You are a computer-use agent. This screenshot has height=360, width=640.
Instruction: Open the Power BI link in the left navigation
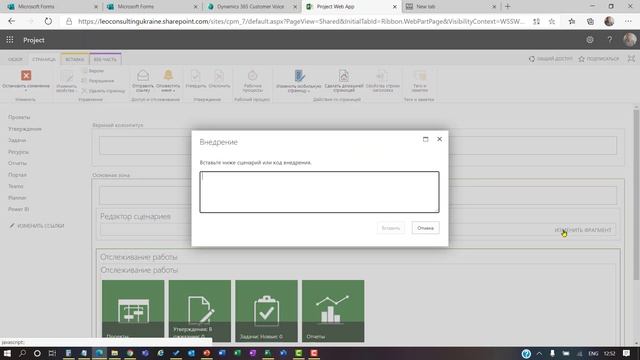pos(18,209)
